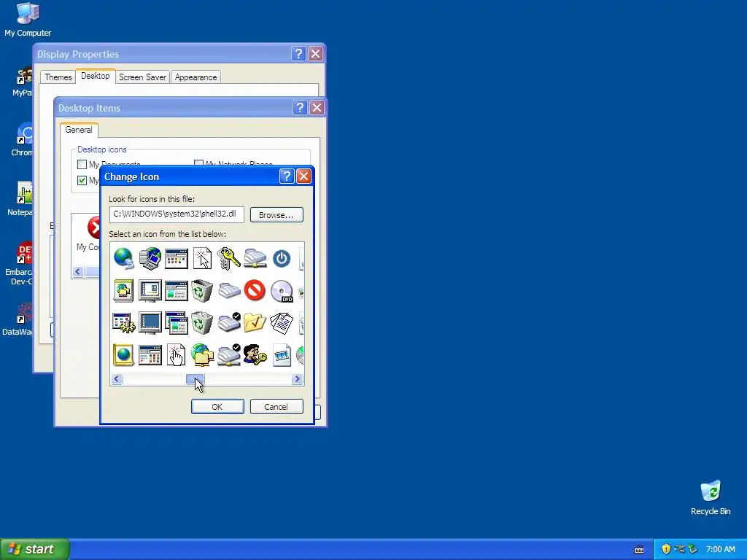Image resolution: width=747 pixels, height=560 pixels.
Task: Open the Screen Saver tab
Action: pos(142,77)
